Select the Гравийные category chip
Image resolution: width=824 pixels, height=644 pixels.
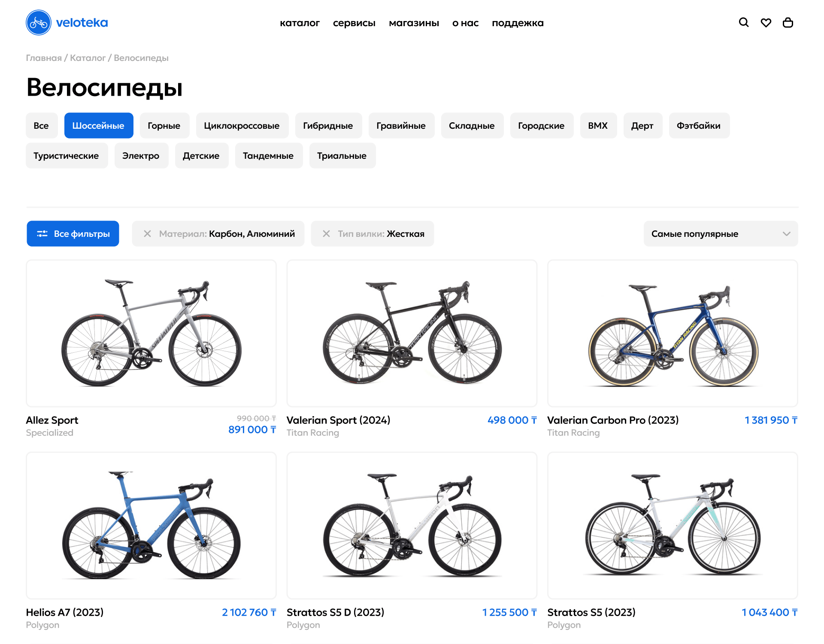click(401, 126)
